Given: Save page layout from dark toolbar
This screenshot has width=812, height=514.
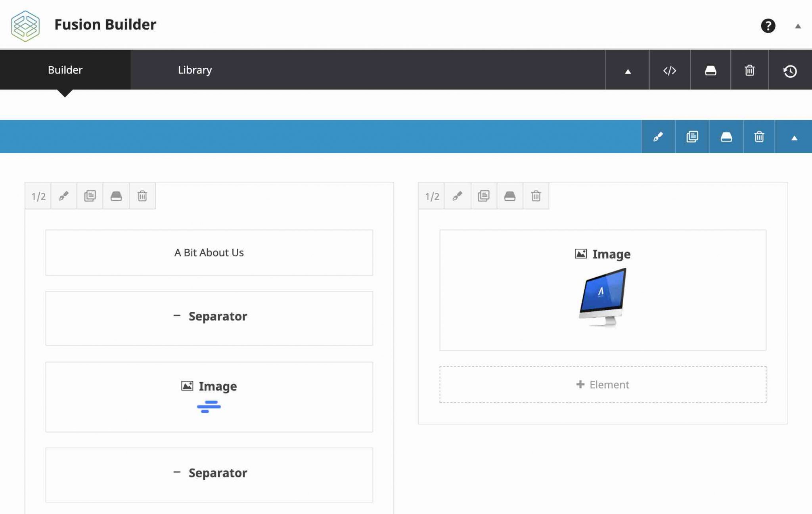Looking at the screenshot, I should tap(710, 71).
